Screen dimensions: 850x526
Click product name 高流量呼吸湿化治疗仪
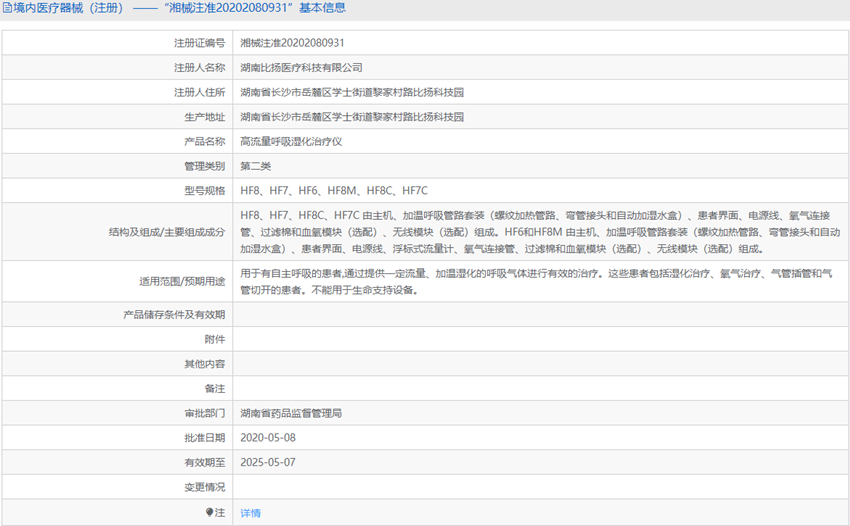click(291, 141)
